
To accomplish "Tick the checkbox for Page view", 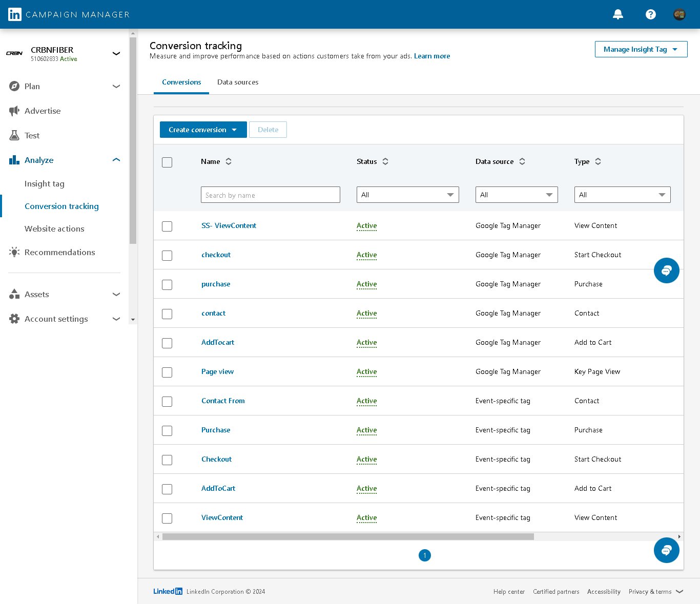I will pos(167,372).
